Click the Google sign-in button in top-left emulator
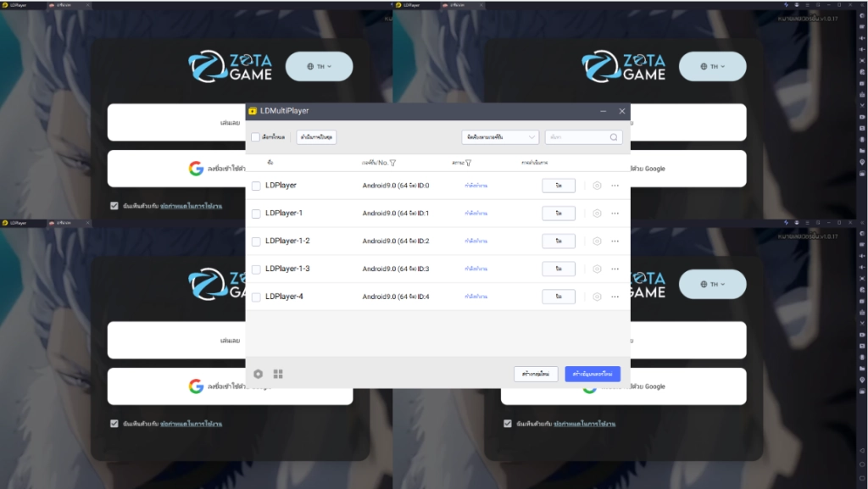This screenshot has width=868, height=489. click(x=231, y=168)
